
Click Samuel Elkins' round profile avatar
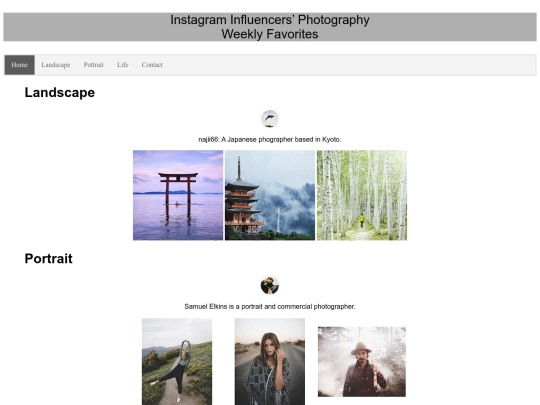(x=270, y=285)
